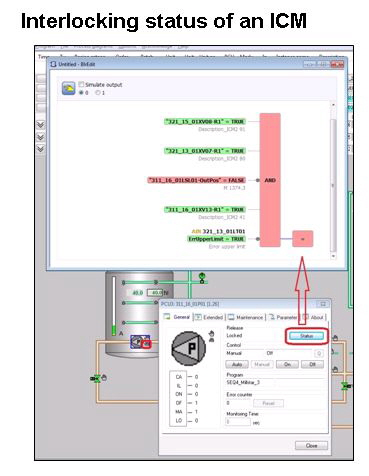Select the ErrUpperLimit = TRUE condition
369x476 pixels.
tap(216, 239)
